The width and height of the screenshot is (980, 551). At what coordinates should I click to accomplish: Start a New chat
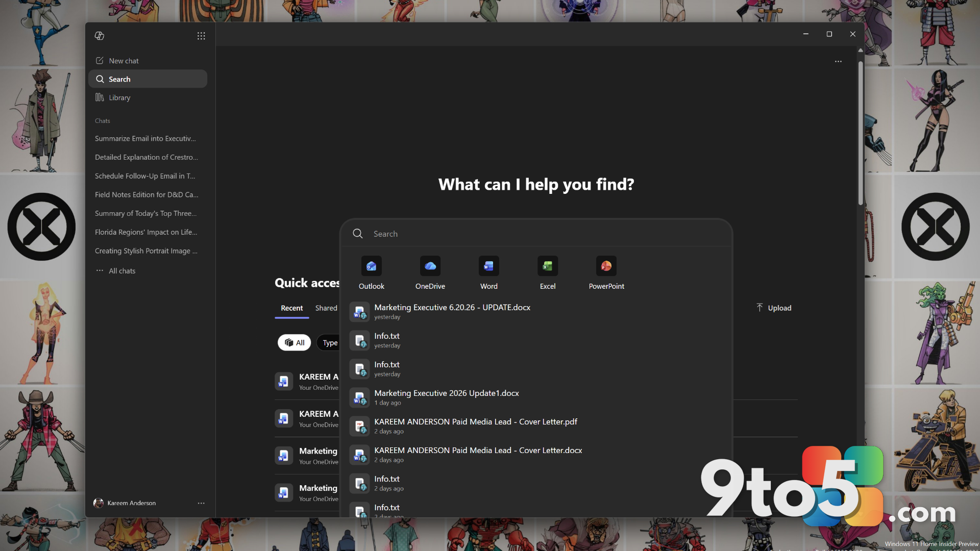[x=148, y=61]
